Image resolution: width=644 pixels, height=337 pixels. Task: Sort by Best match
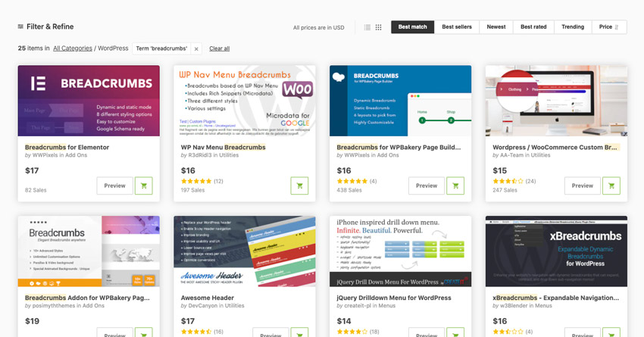point(412,27)
